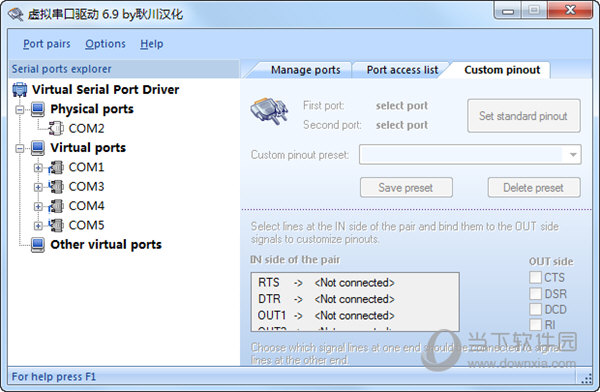
Task: Click the Save preset button
Action: click(x=406, y=188)
